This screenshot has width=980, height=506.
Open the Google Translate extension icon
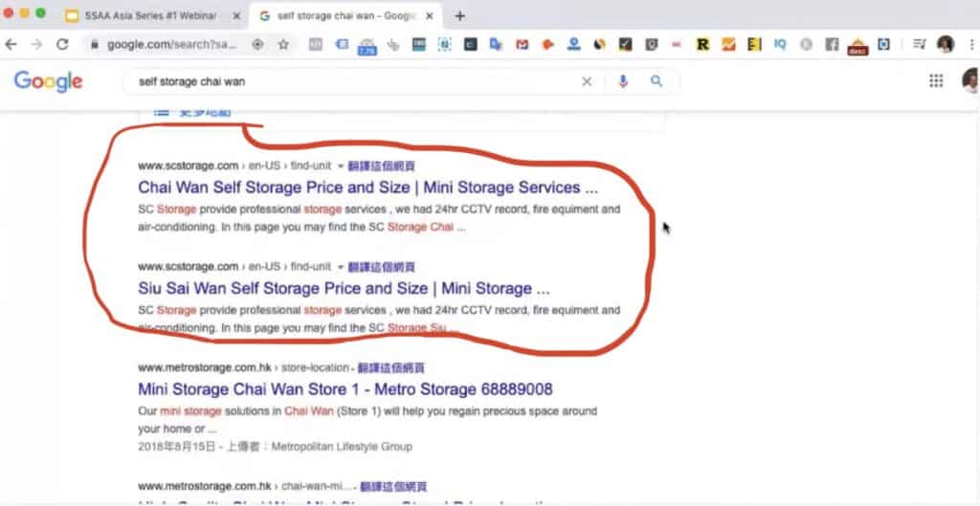point(497,44)
